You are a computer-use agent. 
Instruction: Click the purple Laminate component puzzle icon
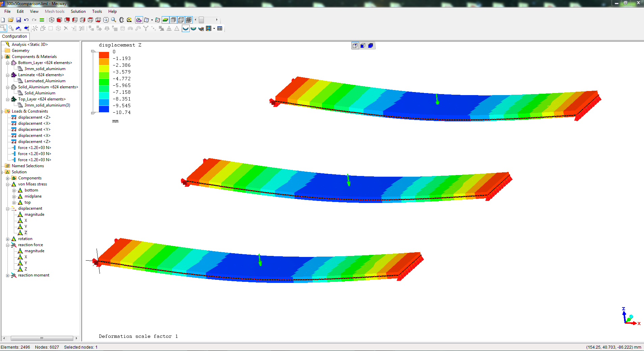pyautogui.click(x=14, y=75)
